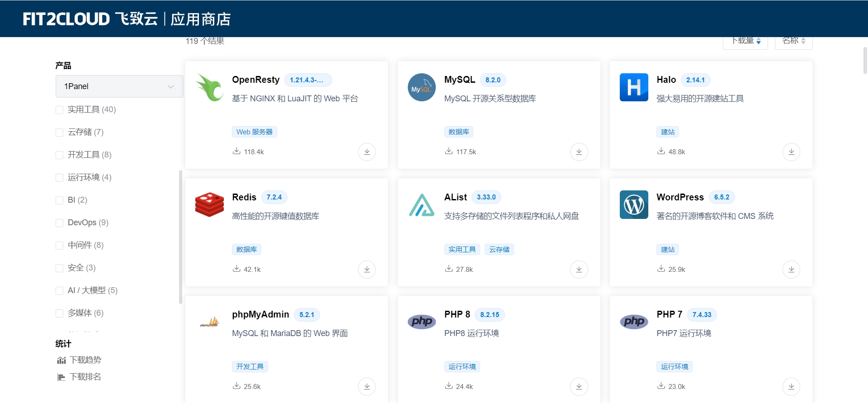Click the 建站 tag on WordPress
The width and height of the screenshot is (868, 403).
668,250
